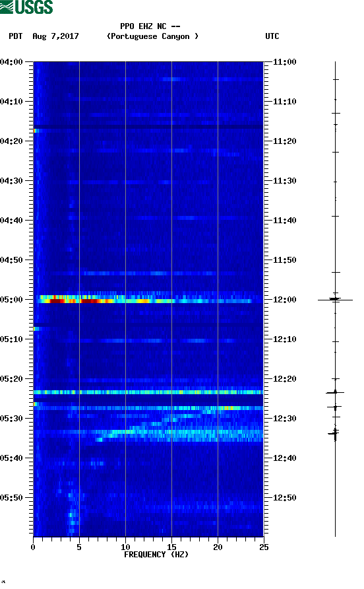Click the 25 Hz frequency tick label
Viewport: 364px width, 589px height.
[264, 547]
